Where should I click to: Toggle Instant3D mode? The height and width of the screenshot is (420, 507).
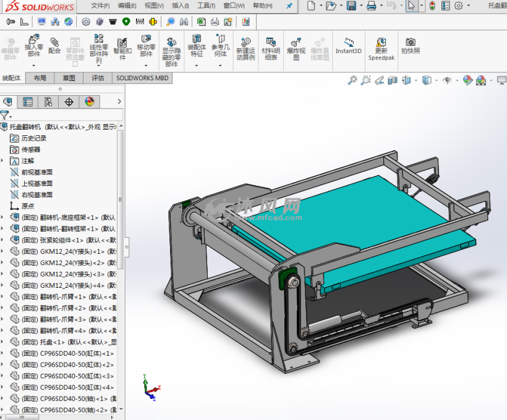(x=349, y=46)
